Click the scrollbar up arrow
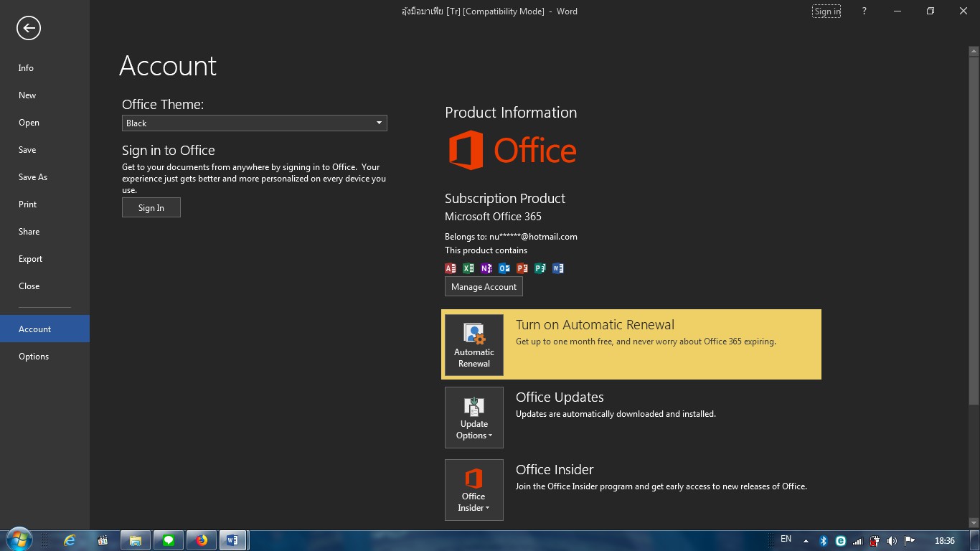The width and height of the screenshot is (980, 551). pos(974,50)
